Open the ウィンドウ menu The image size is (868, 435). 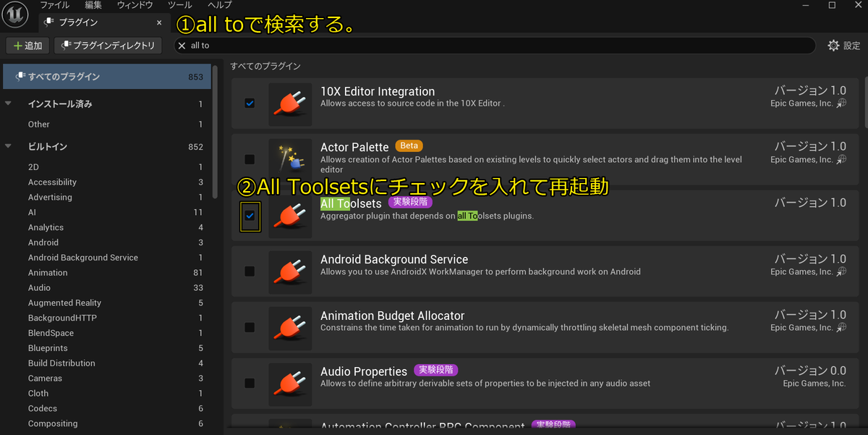click(x=135, y=5)
